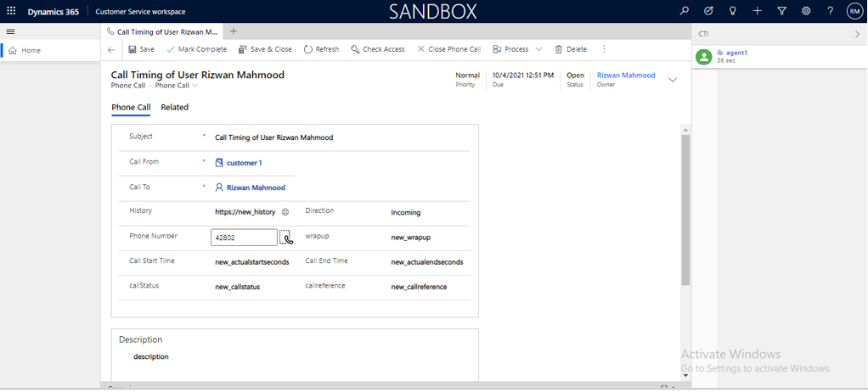Toggle the hamburger site map menu

click(x=10, y=31)
